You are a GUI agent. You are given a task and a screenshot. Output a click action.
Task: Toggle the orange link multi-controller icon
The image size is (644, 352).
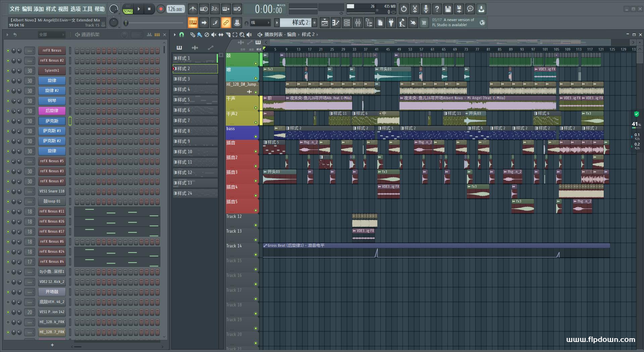click(x=226, y=23)
